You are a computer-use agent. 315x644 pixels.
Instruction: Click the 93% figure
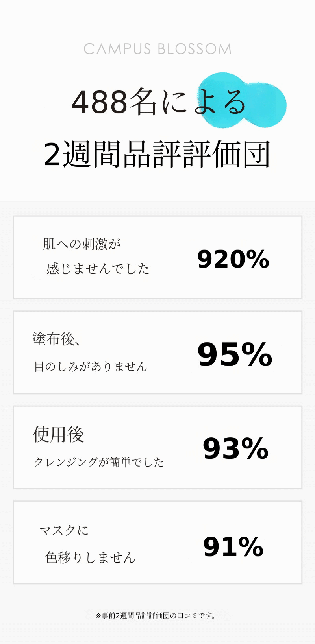[235, 448]
